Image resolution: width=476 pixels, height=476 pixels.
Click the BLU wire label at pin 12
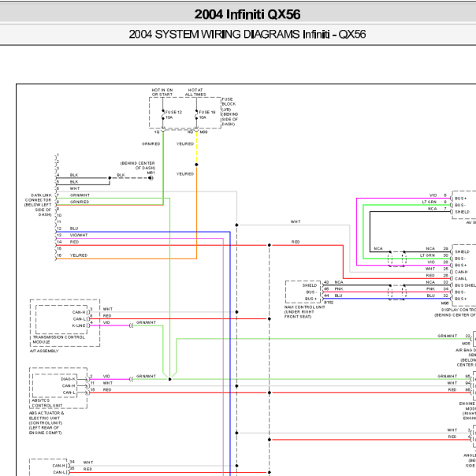point(74,229)
